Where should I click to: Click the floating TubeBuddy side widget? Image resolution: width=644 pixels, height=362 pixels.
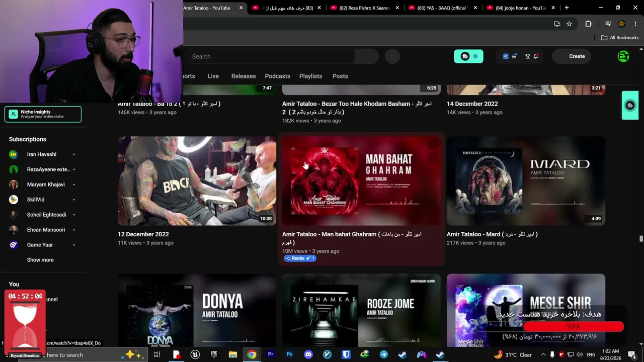630,105
